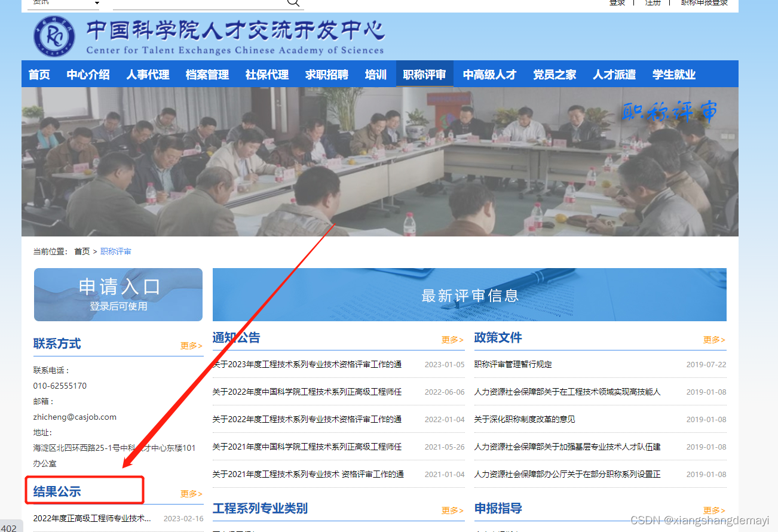Select 人事代理 in the navigation bar
The width and height of the screenshot is (778, 532).
click(148, 75)
